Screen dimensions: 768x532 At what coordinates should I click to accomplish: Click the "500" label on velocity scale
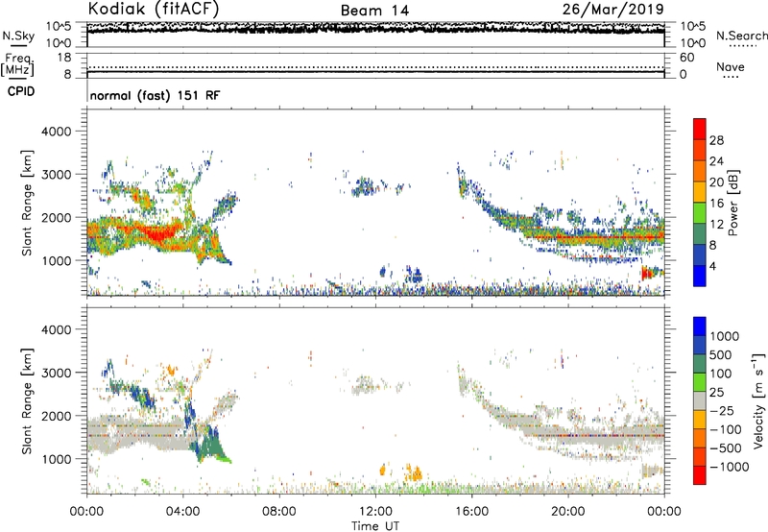click(721, 354)
